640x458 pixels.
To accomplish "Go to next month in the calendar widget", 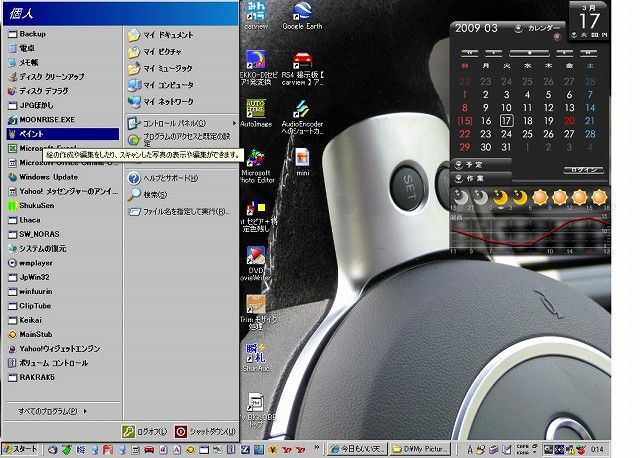I will [564, 53].
